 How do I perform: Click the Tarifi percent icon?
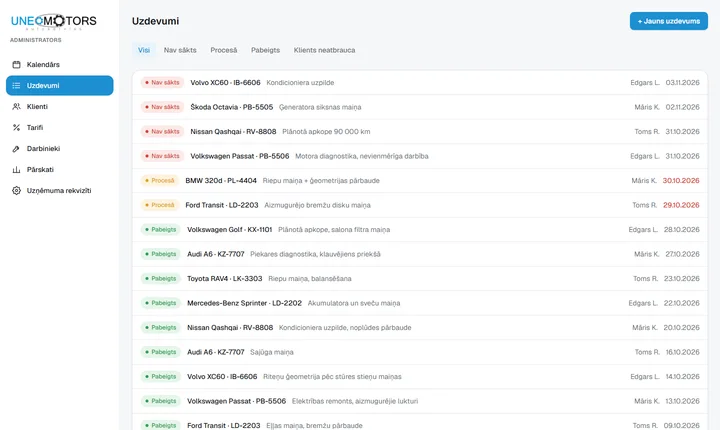pos(17,128)
